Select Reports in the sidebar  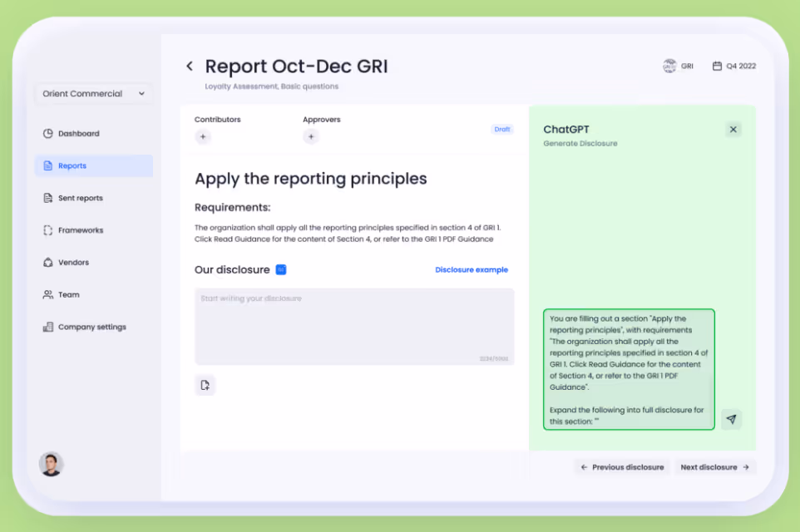94,165
